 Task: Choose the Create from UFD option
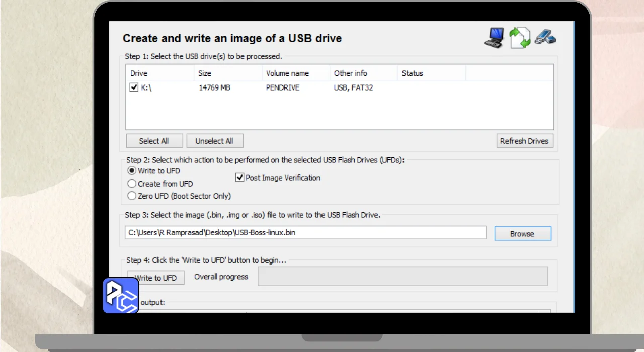(x=132, y=184)
